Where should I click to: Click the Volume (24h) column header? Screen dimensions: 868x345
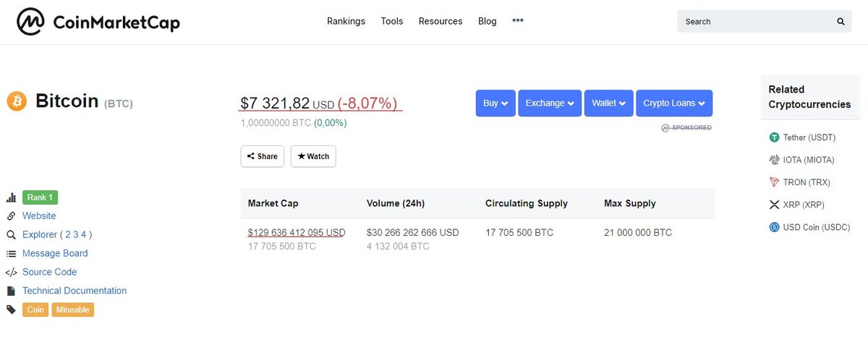click(x=397, y=203)
